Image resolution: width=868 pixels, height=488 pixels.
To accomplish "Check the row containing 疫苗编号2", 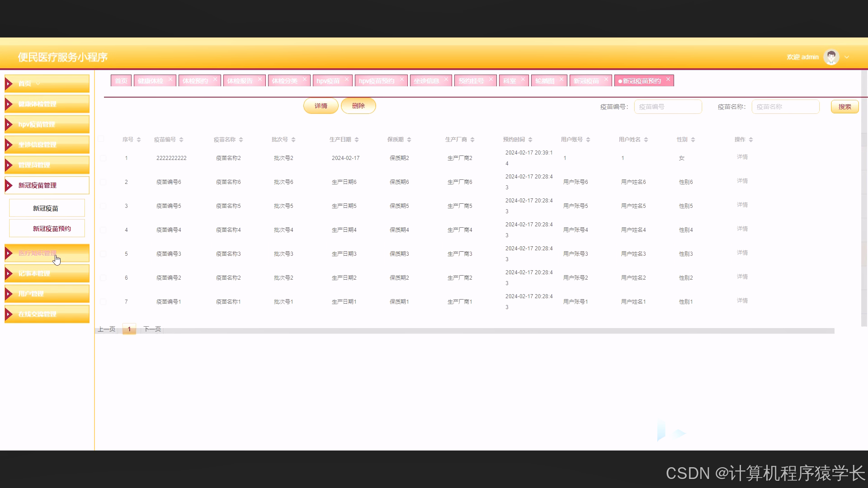I will pos(103,278).
